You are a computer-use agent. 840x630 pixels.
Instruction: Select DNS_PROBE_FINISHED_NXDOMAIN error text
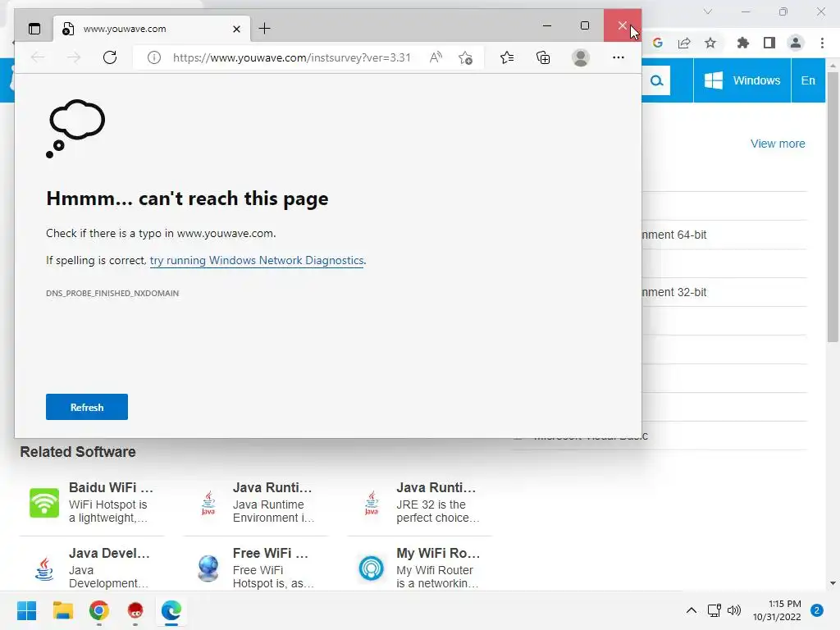tap(112, 293)
